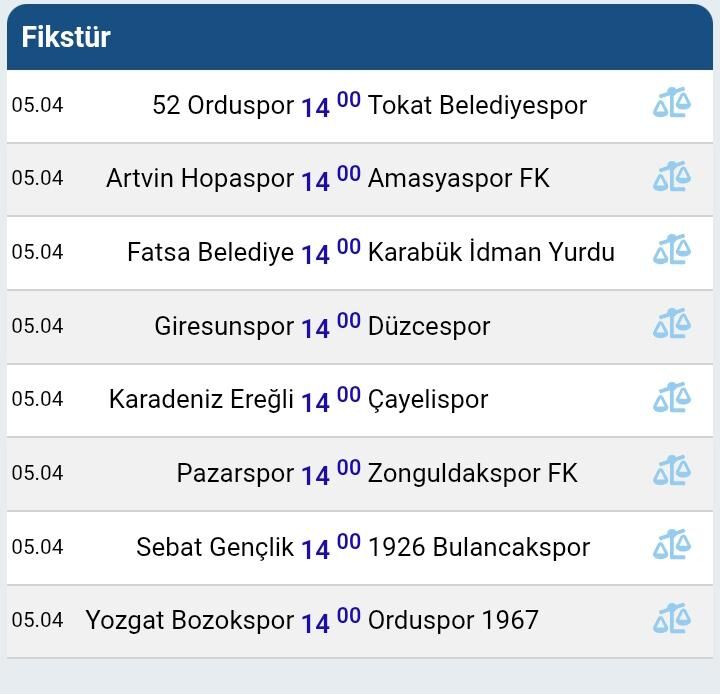Select the Fikstür header

pyautogui.click(x=66, y=38)
